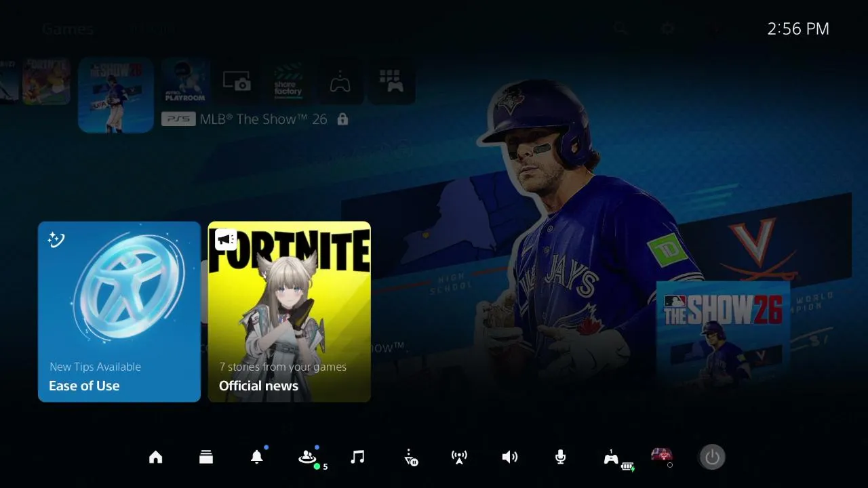Select the Astro's Playroom tile
Image resolution: width=868 pixels, height=488 pixels.
(x=186, y=81)
